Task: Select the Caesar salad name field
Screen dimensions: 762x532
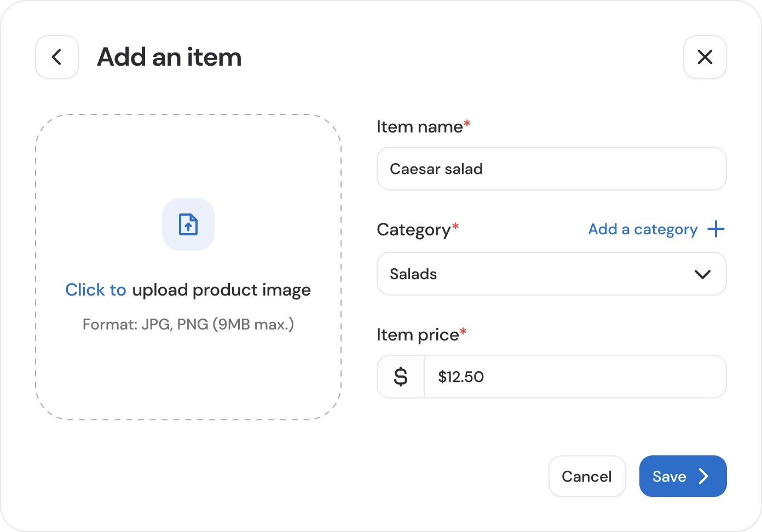Action: point(551,169)
